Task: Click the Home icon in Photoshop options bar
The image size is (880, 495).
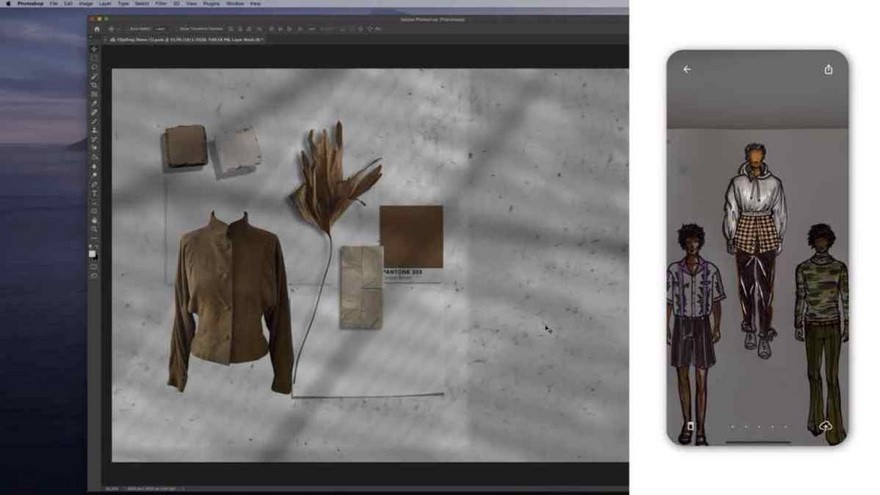Action: coord(97,29)
